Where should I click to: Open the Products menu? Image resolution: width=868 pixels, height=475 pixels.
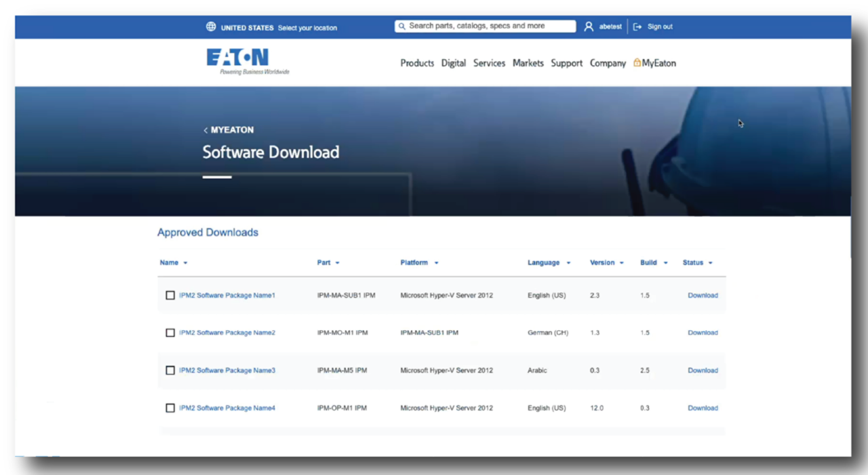pyautogui.click(x=417, y=63)
